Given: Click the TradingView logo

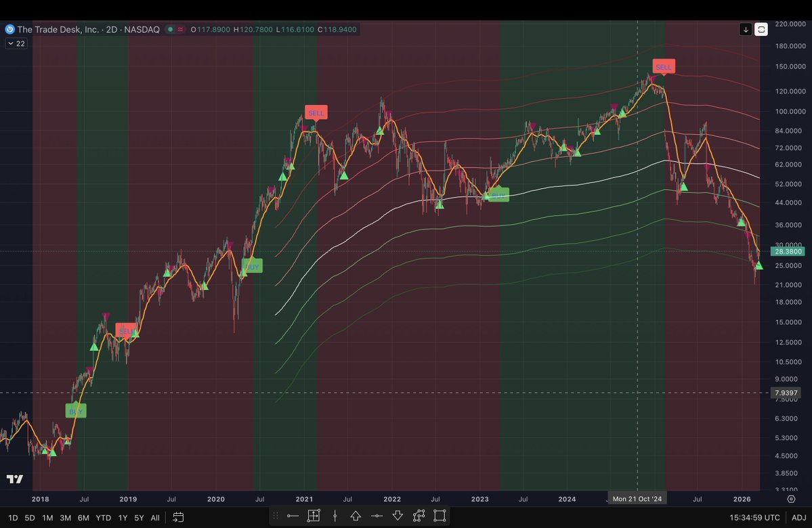Looking at the screenshot, I should [14, 479].
